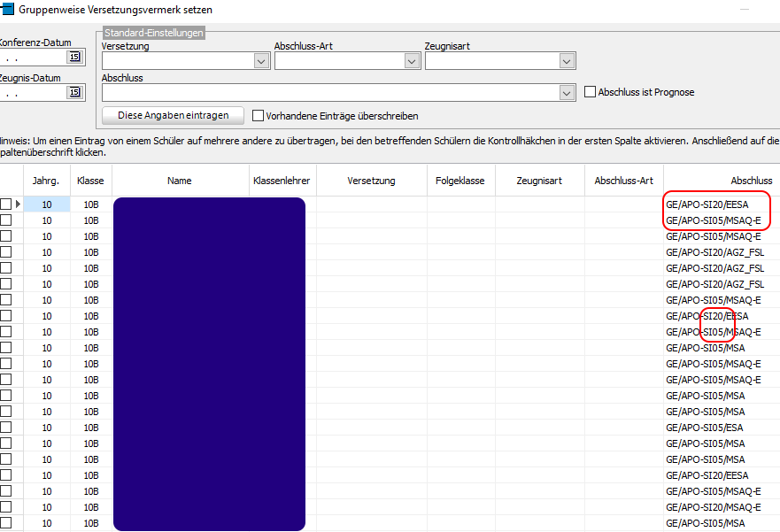Click the Folgeklasse column header
Image resolution: width=780 pixels, height=532 pixels.
[x=460, y=181]
